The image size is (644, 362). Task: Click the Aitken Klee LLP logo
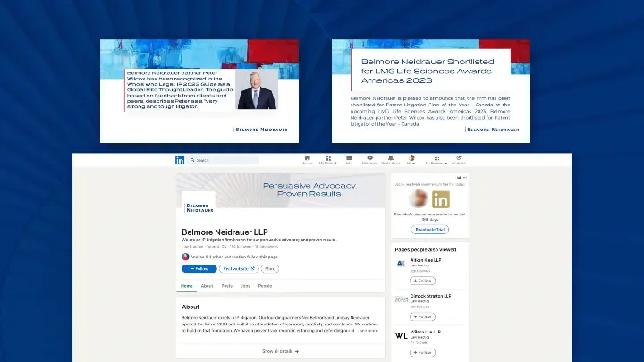click(x=401, y=264)
